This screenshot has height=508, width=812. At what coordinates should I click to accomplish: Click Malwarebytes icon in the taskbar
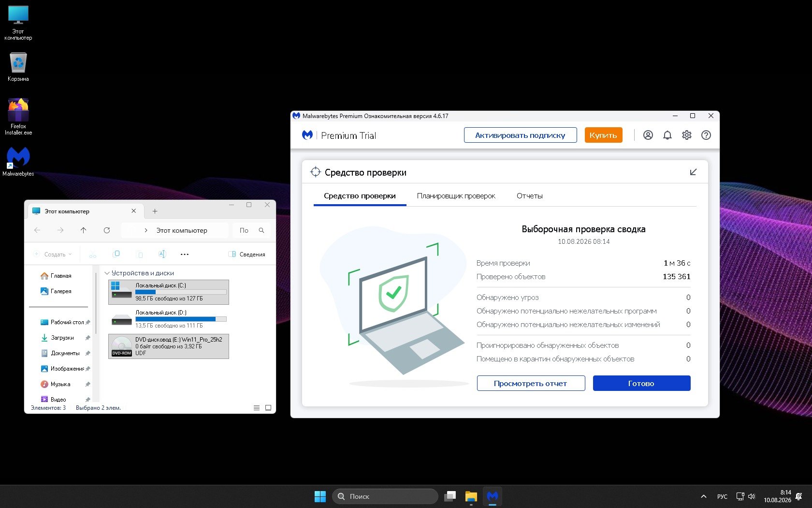[x=493, y=496]
